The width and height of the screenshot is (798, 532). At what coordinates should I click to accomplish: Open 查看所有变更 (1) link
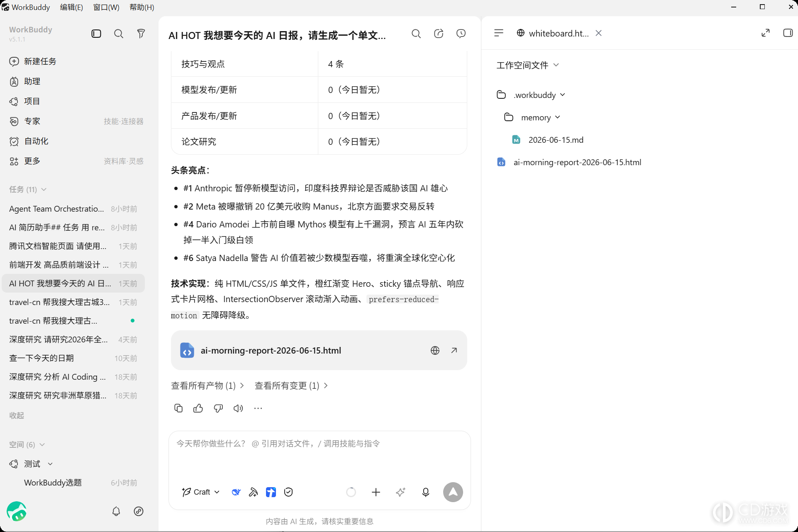tap(291, 386)
